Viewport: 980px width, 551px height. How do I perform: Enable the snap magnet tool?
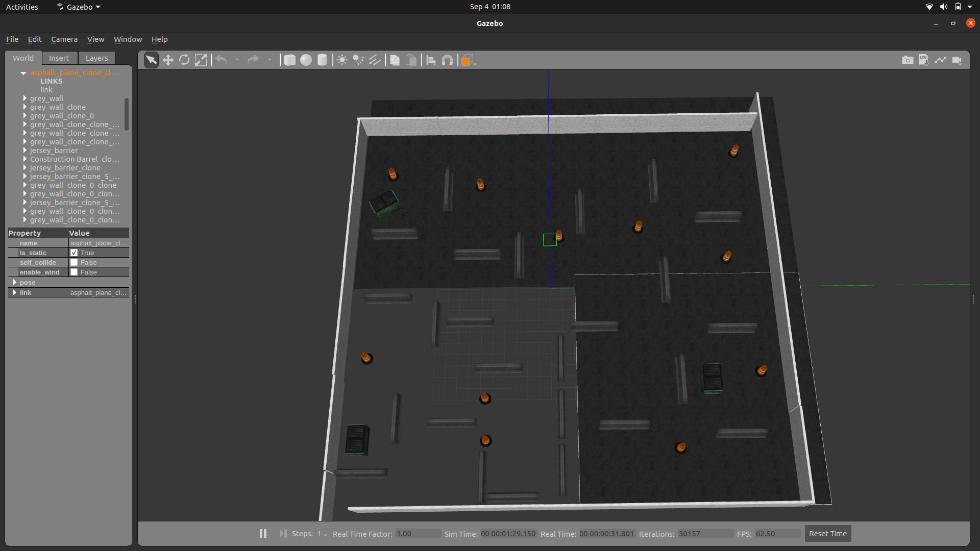(447, 60)
